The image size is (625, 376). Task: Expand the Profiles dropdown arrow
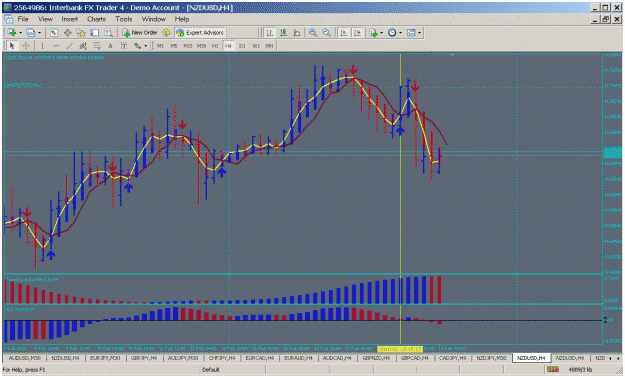click(x=39, y=33)
